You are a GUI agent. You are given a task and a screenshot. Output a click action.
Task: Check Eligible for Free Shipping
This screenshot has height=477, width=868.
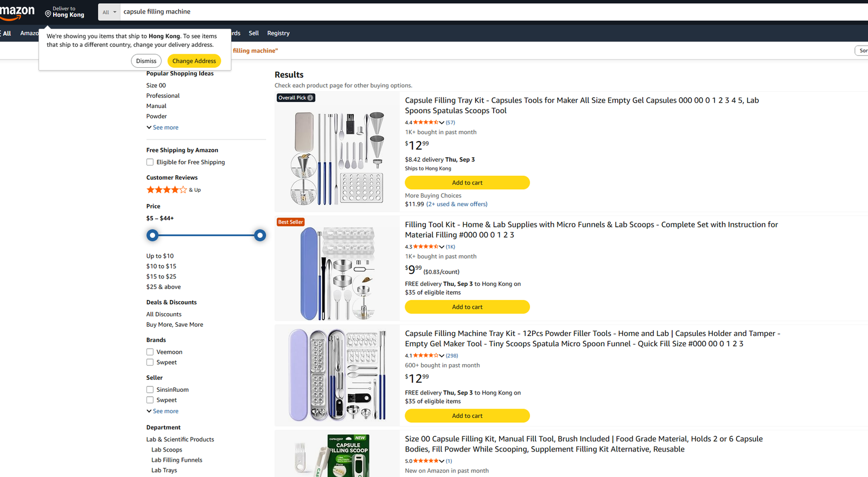pos(150,162)
